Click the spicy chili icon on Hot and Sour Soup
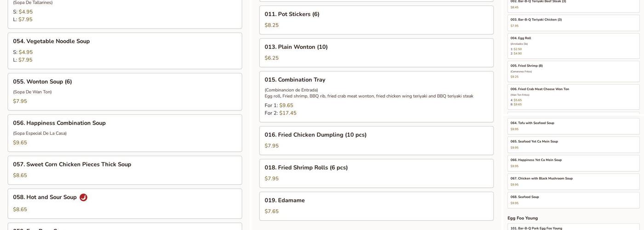Screen dimensions: 644x230 pyautogui.click(x=83, y=197)
